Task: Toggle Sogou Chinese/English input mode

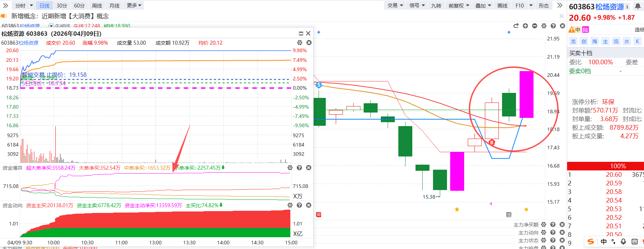Action: (x=604, y=241)
